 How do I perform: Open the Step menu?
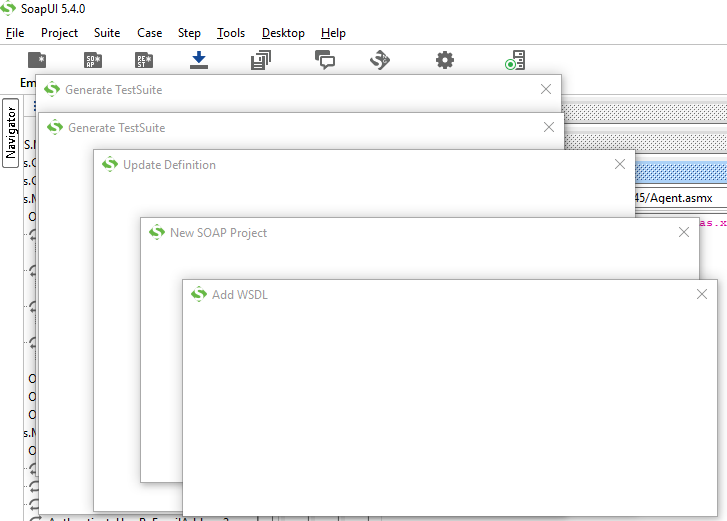pyautogui.click(x=189, y=33)
